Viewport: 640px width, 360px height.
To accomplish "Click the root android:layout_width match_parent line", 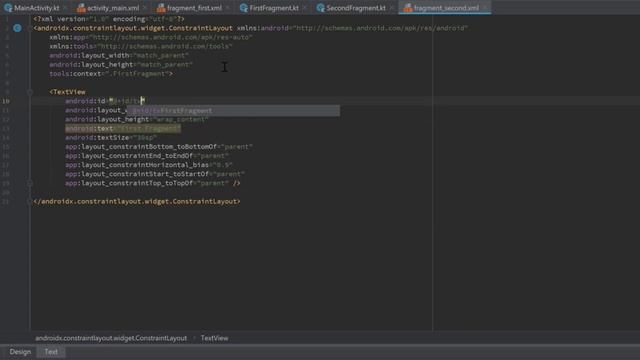I will 119,55.
